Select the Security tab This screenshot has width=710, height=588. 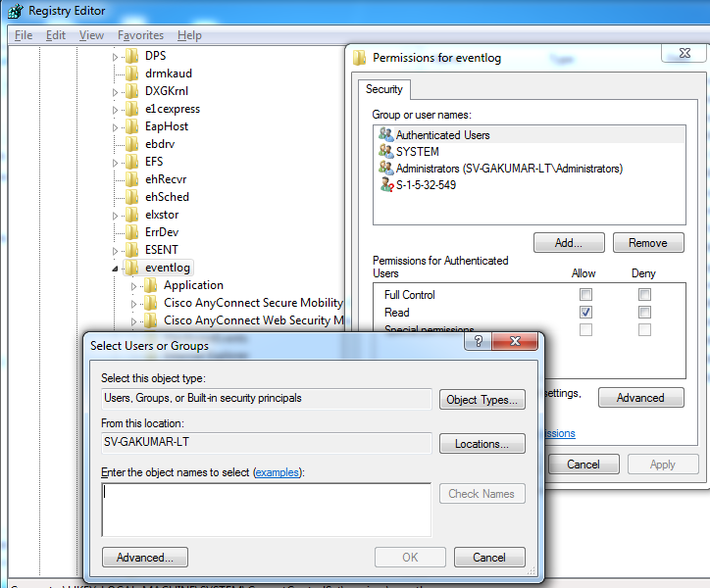(384, 89)
